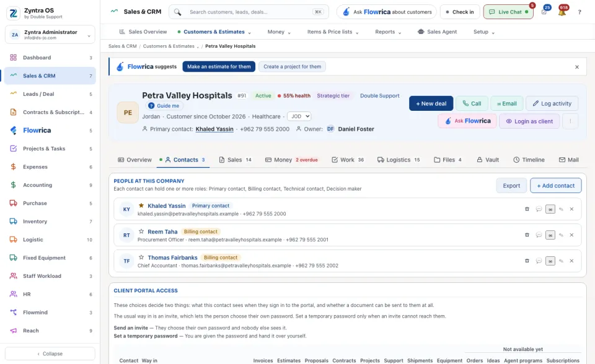The width and height of the screenshot is (595, 364).
Task: Click edit pencil icon on Khaled Yassin row
Action: 562,209
